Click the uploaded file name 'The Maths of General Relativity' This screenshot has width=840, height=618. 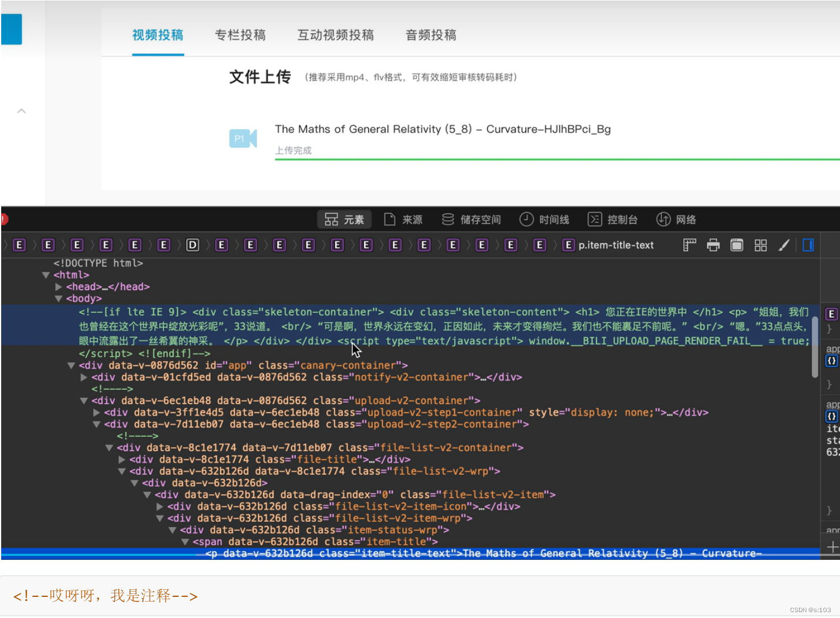(x=443, y=129)
